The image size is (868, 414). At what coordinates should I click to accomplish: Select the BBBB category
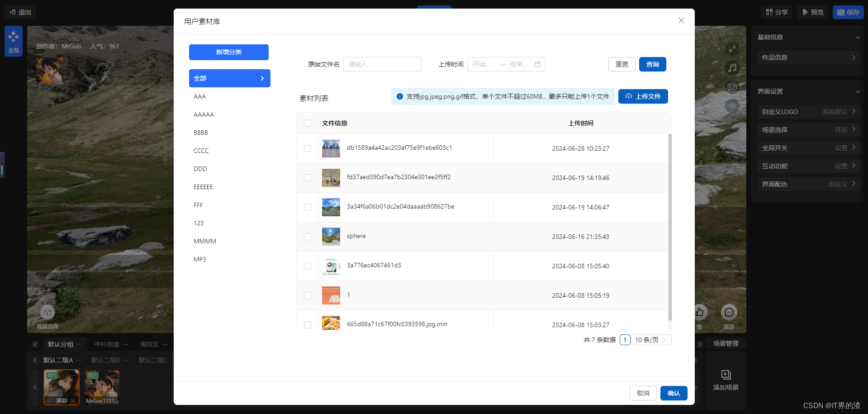coord(230,133)
